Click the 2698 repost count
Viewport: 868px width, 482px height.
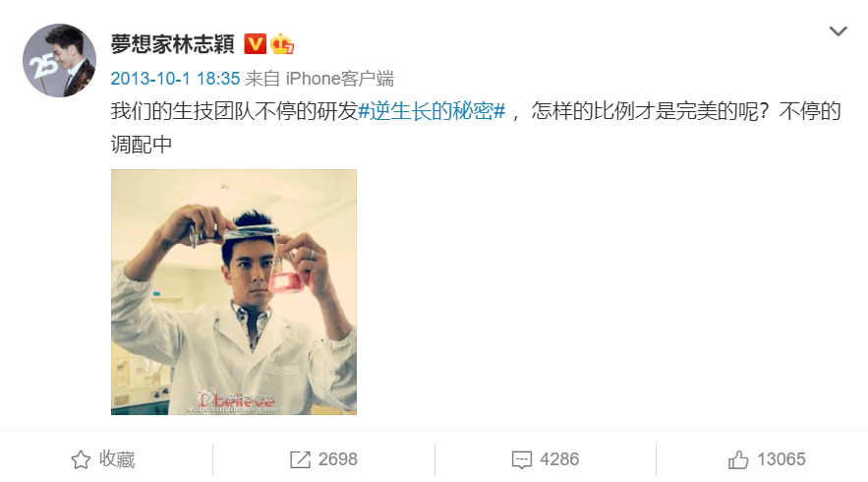pyautogui.click(x=338, y=459)
